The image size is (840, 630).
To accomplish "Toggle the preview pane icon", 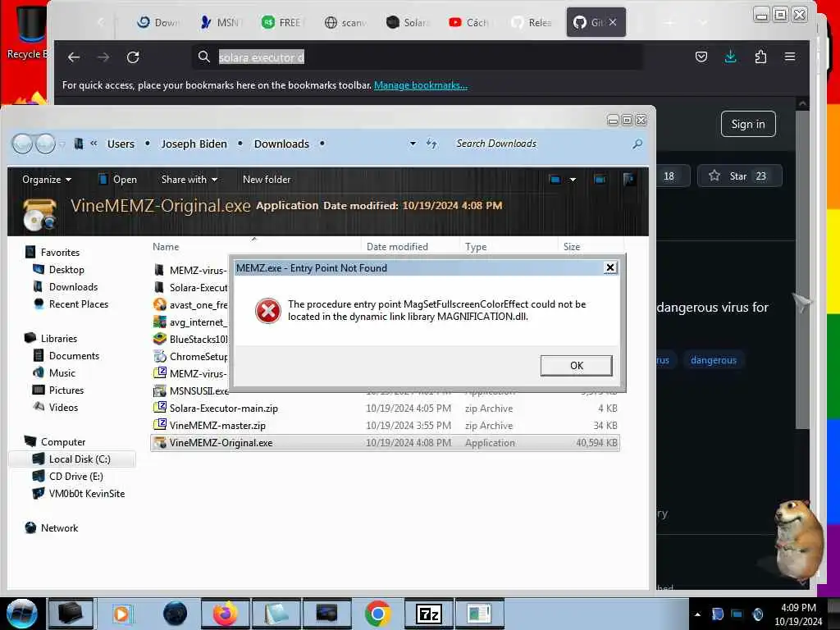I will coord(600,180).
